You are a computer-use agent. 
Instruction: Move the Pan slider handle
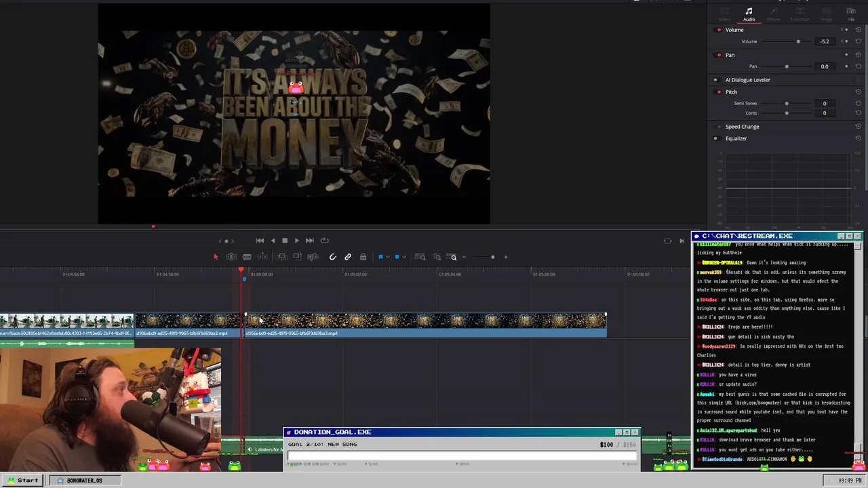(787, 66)
